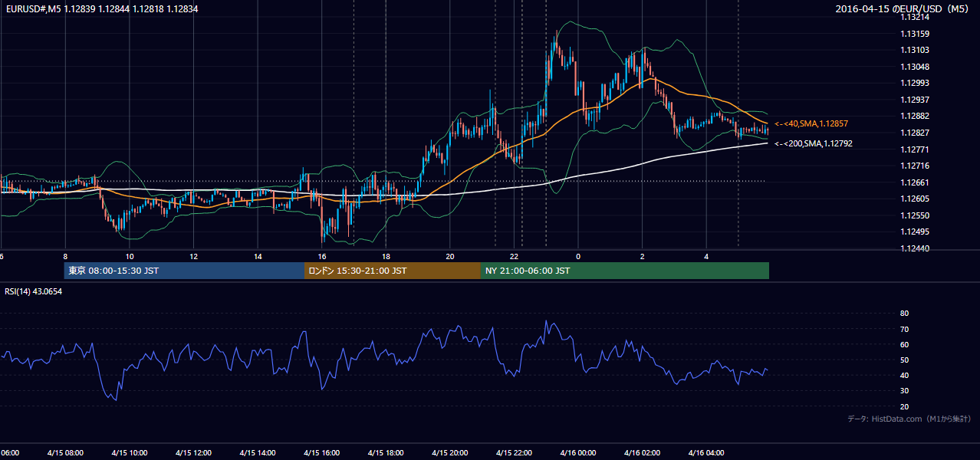Click RSI scale value 30
The width and height of the screenshot is (980, 460).
click(x=904, y=391)
